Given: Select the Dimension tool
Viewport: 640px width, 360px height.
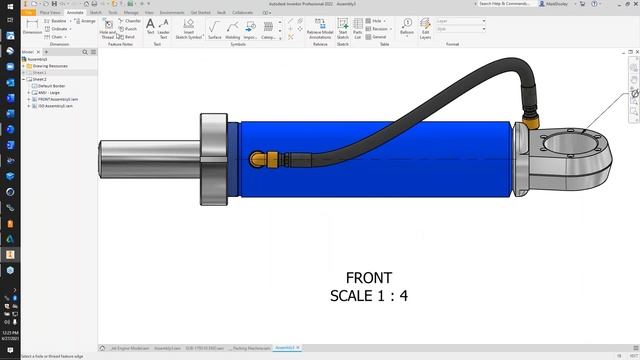Looking at the screenshot, I should [x=32, y=26].
